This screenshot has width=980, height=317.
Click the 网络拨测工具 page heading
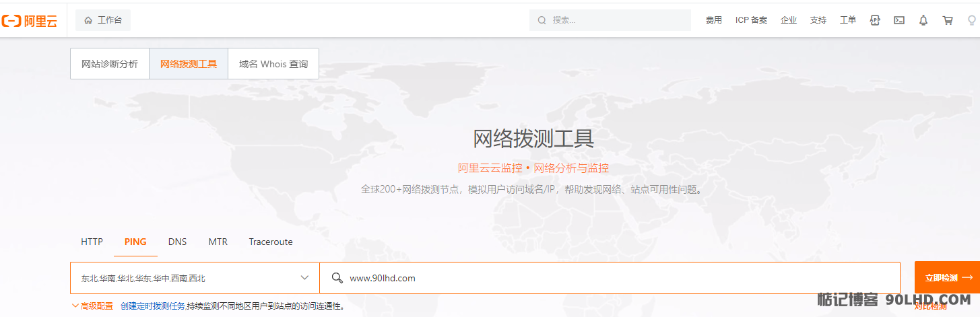point(533,139)
